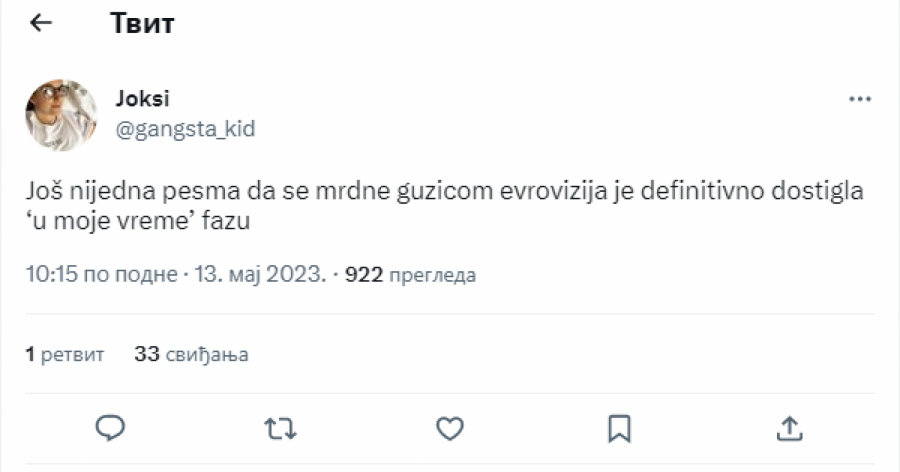Retweet the post with the arrows icon

tap(280, 428)
